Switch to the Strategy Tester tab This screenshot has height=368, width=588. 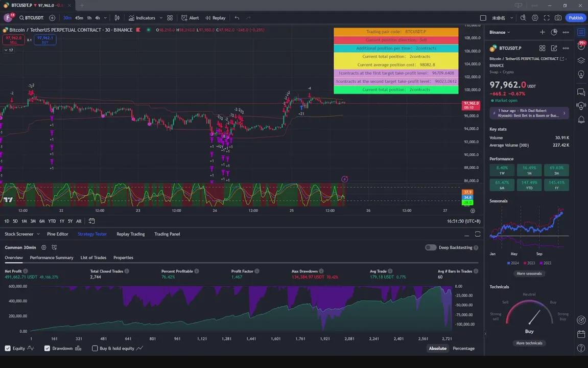(x=92, y=234)
